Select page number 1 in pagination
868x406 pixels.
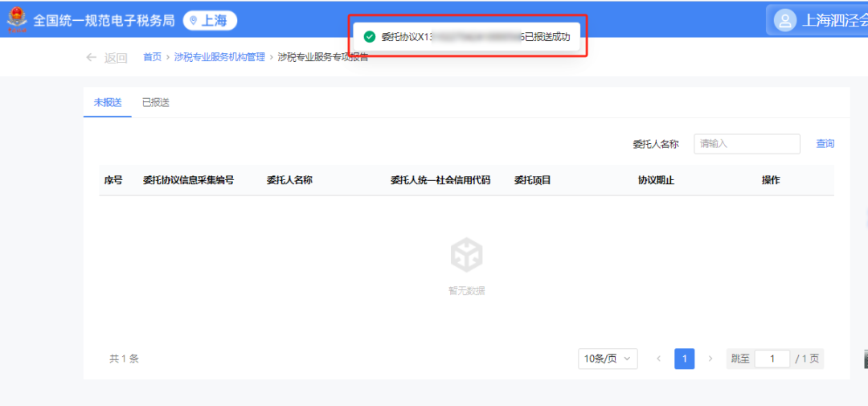coord(684,359)
